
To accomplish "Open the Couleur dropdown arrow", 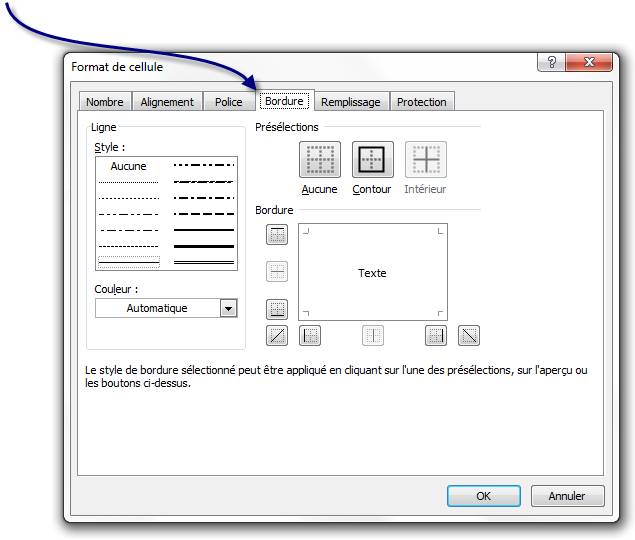I will coord(228,309).
